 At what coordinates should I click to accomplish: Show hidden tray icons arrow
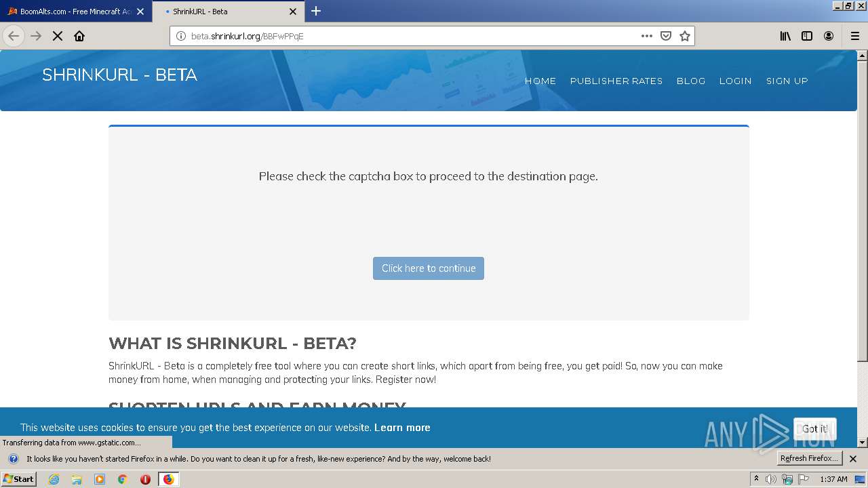click(x=756, y=479)
